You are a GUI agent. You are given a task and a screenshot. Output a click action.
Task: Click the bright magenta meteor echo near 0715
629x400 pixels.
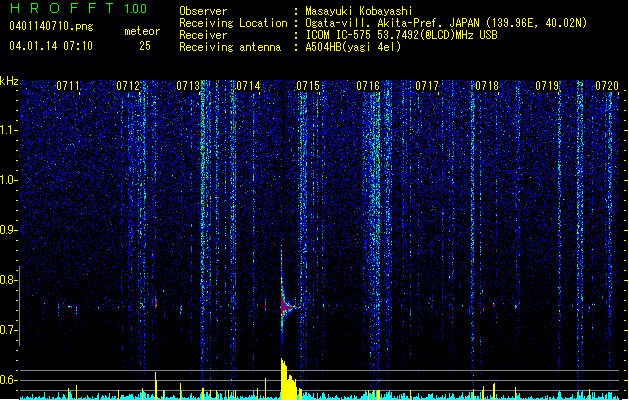(x=286, y=306)
